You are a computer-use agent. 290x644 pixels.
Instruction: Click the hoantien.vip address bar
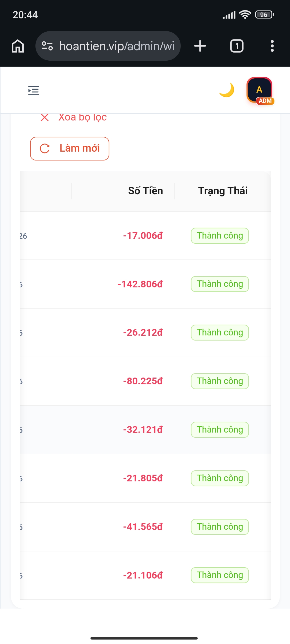(108, 46)
